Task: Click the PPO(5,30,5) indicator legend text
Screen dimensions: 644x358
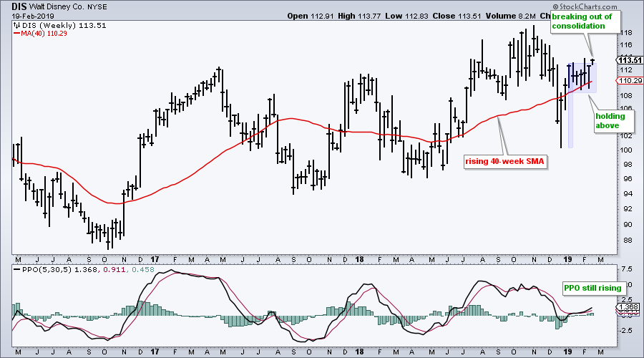Action: (47, 270)
